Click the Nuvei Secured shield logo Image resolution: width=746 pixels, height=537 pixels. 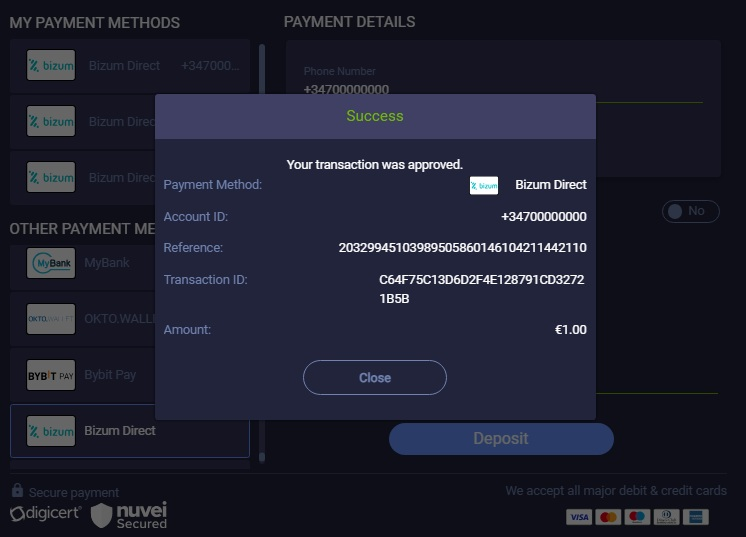coord(129,515)
